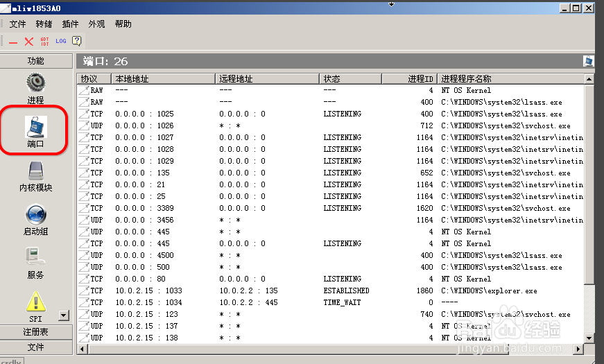The width and height of the screenshot is (604, 364).
Task: Click the GDT IDT toolbar icon
Action: coord(44,41)
